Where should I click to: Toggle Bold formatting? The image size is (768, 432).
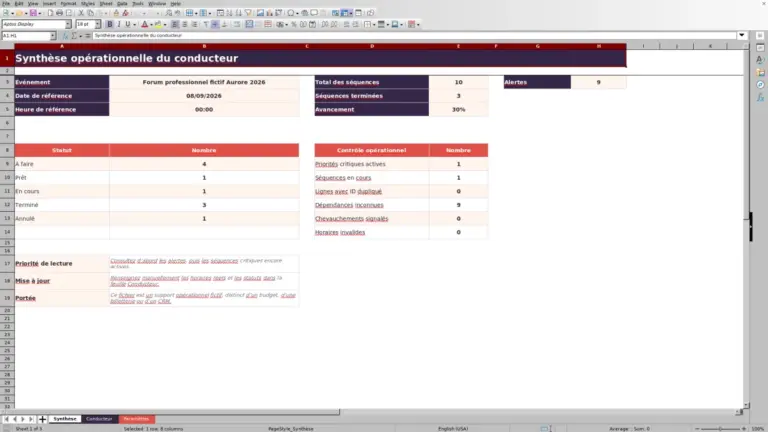[x=110, y=24]
